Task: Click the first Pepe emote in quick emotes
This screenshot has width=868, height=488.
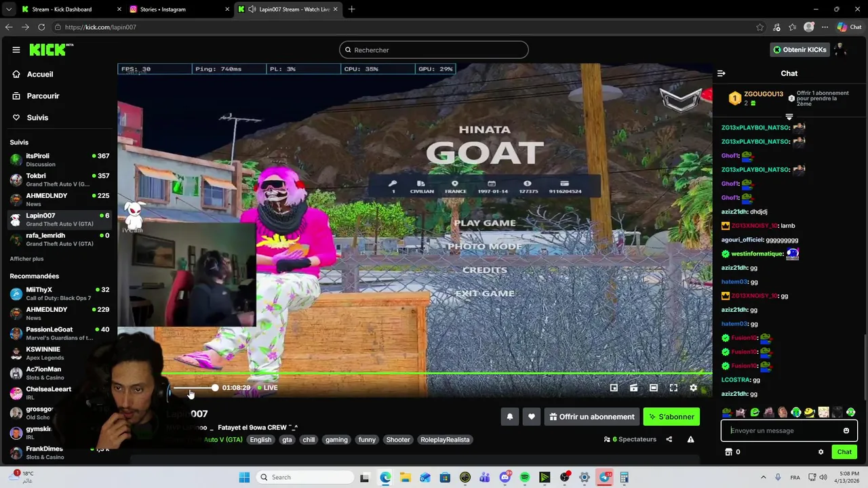Action: tap(727, 412)
